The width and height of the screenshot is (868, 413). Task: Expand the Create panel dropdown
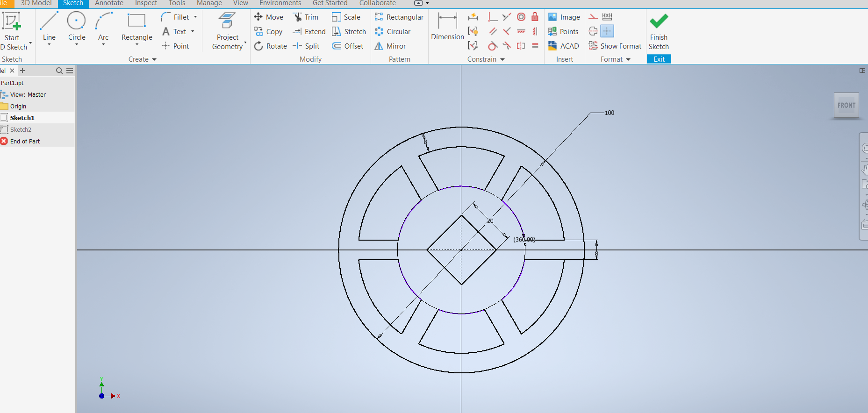[154, 59]
